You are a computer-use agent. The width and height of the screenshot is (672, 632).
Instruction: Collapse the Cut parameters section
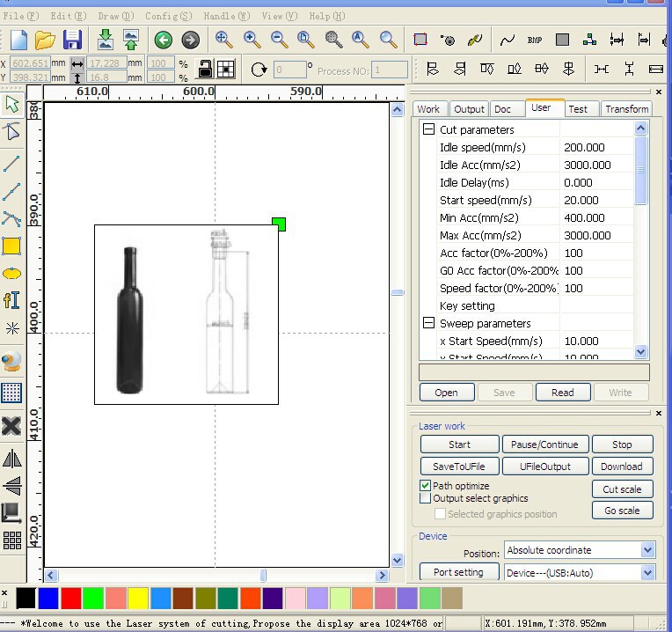(428, 129)
